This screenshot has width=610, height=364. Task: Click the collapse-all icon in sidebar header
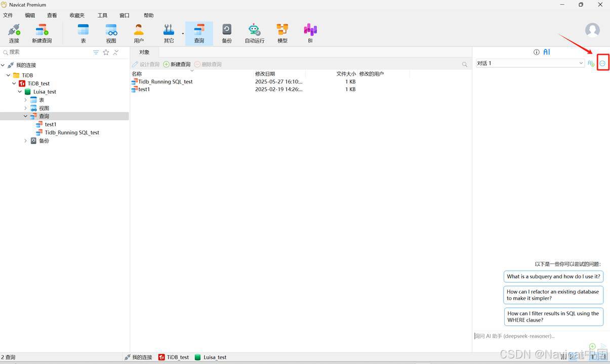[x=116, y=52]
